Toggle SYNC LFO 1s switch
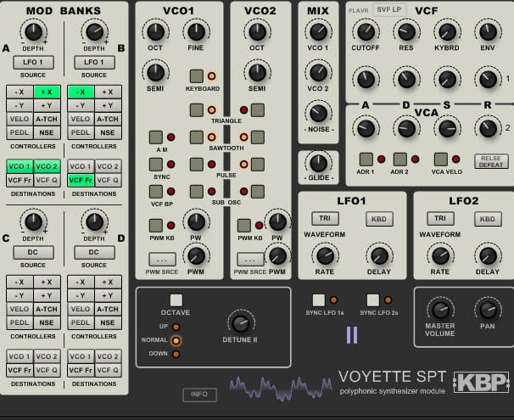Image resolution: width=514 pixels, height=420 pixels. point(319,300)
